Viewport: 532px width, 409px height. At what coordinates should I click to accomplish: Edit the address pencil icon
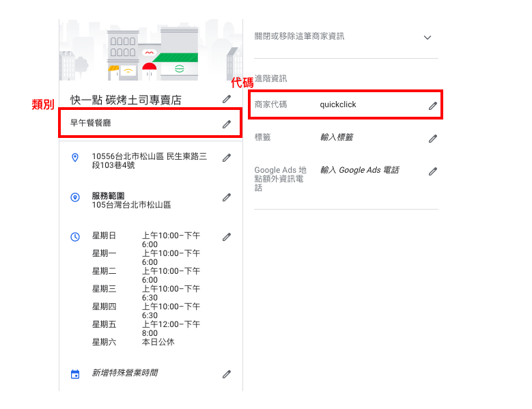[x=227, y=158]
